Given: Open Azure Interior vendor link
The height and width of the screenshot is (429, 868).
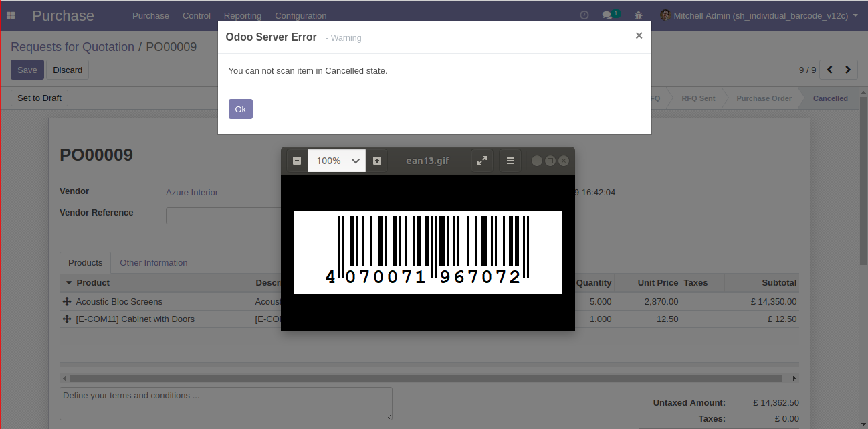Looking at the screenshot, I should tap(192, 192).
